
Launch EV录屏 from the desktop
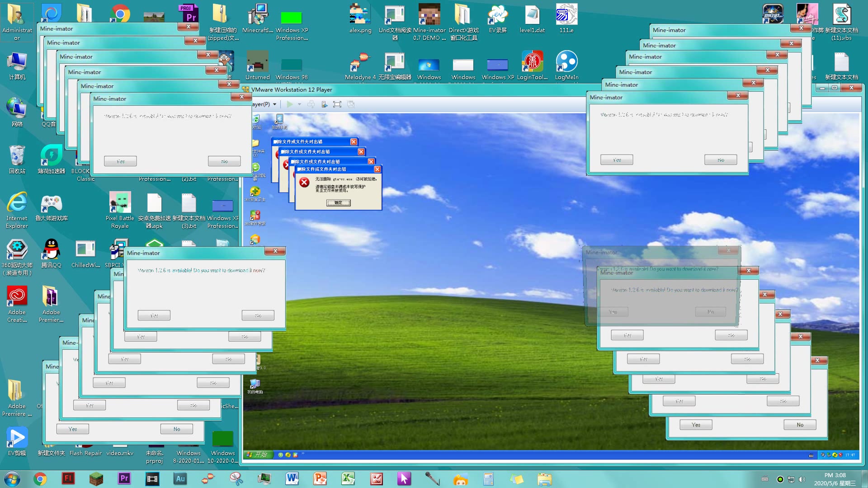pos(498,19)
